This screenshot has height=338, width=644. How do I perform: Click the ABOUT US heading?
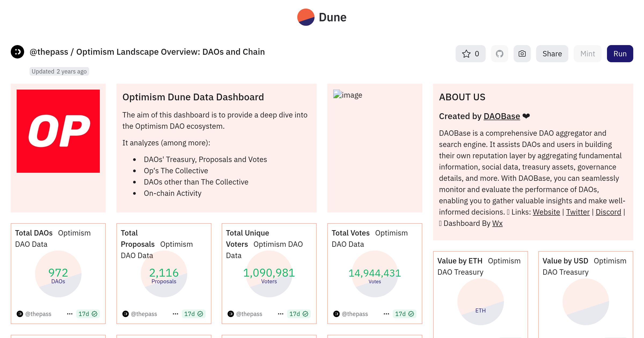[462, 97]
